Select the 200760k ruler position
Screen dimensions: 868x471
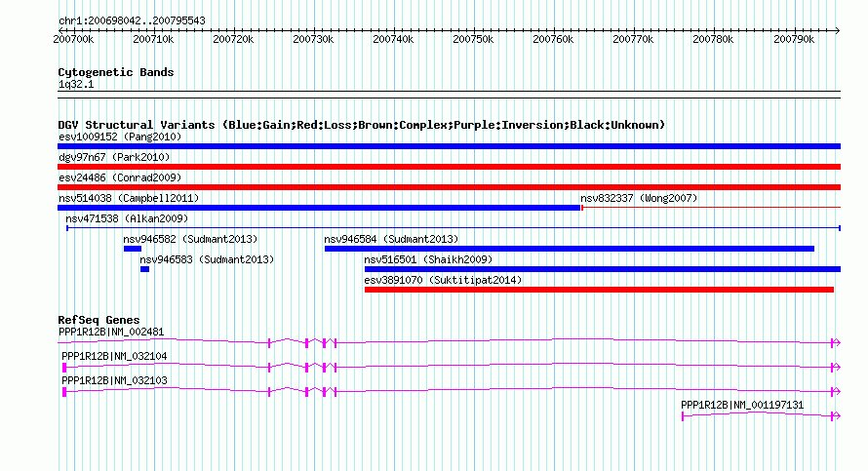point(553,39)
